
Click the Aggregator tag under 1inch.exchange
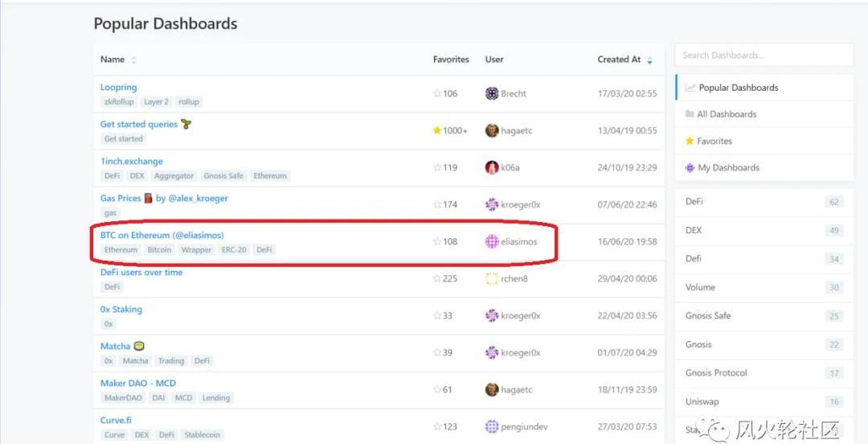point(174,175)
